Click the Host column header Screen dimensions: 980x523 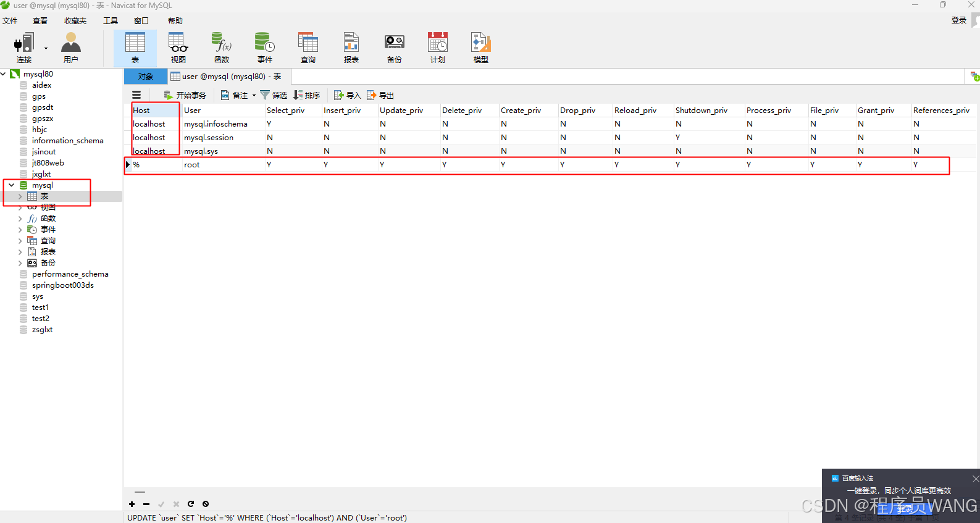(155, 111)
